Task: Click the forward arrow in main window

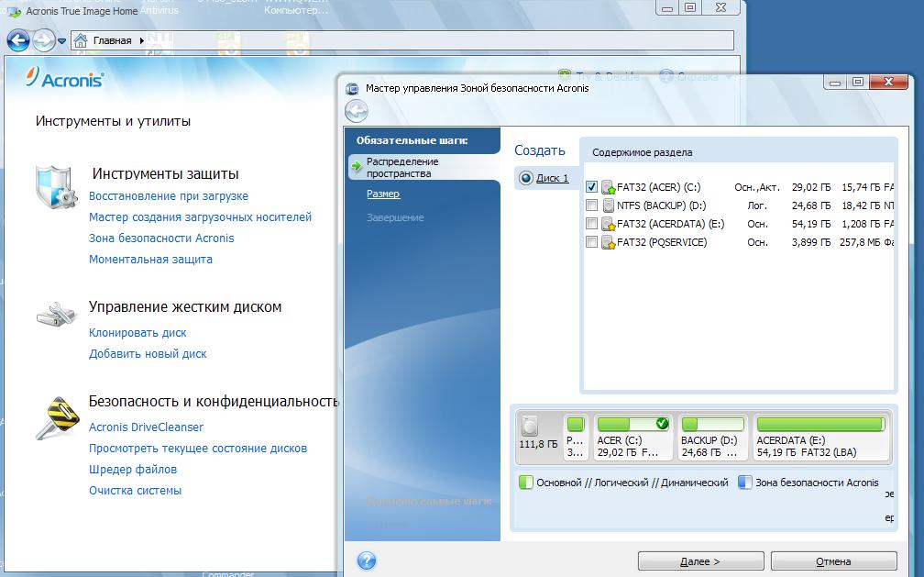Action: coord(44,40)
